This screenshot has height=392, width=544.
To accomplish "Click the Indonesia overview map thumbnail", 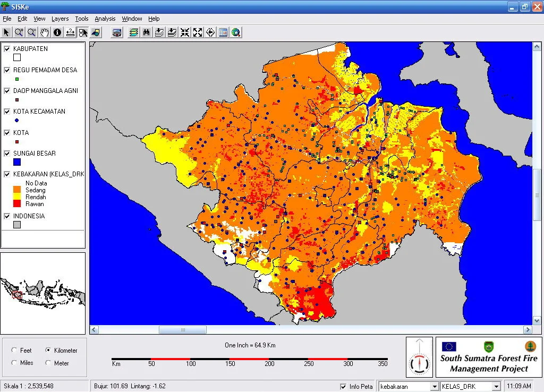I will [x=42, y=293].
